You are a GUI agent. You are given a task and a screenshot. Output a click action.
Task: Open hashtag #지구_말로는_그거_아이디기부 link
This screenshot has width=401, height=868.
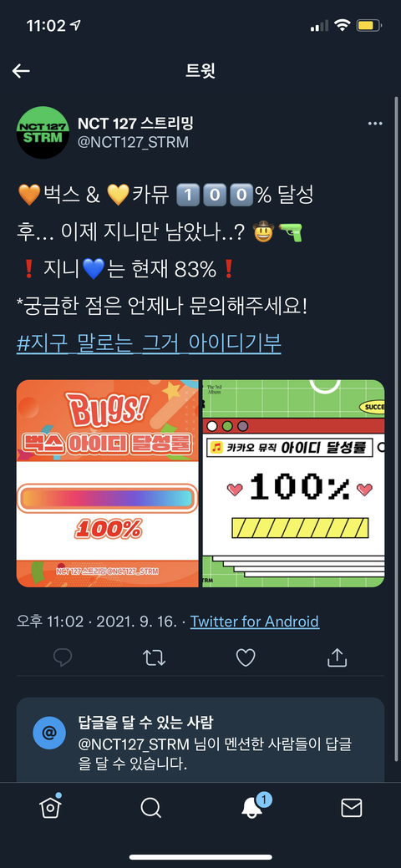pyautogui.click(x=149, y=343)
